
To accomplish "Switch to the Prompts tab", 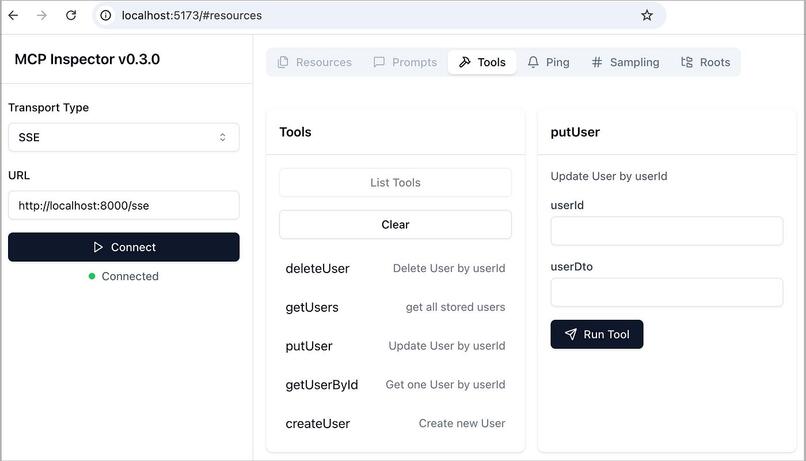I will click(405, 62).
